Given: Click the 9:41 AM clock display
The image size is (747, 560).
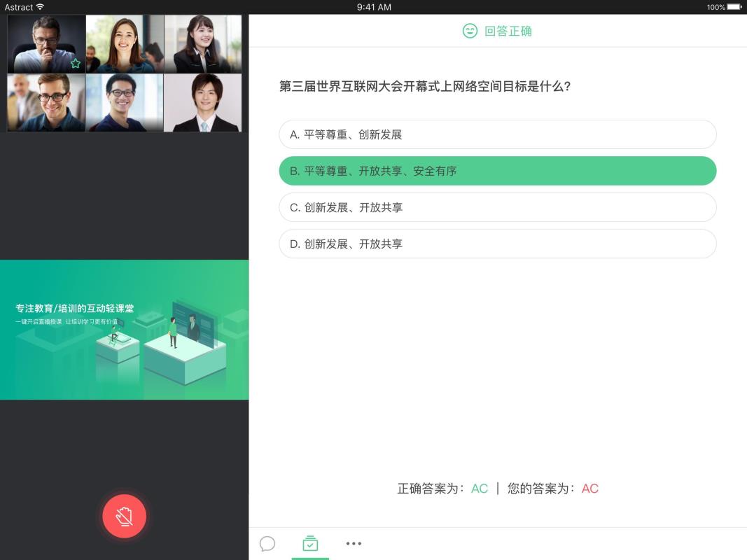Looking at the screenshot, I should [x=373, y=7].
